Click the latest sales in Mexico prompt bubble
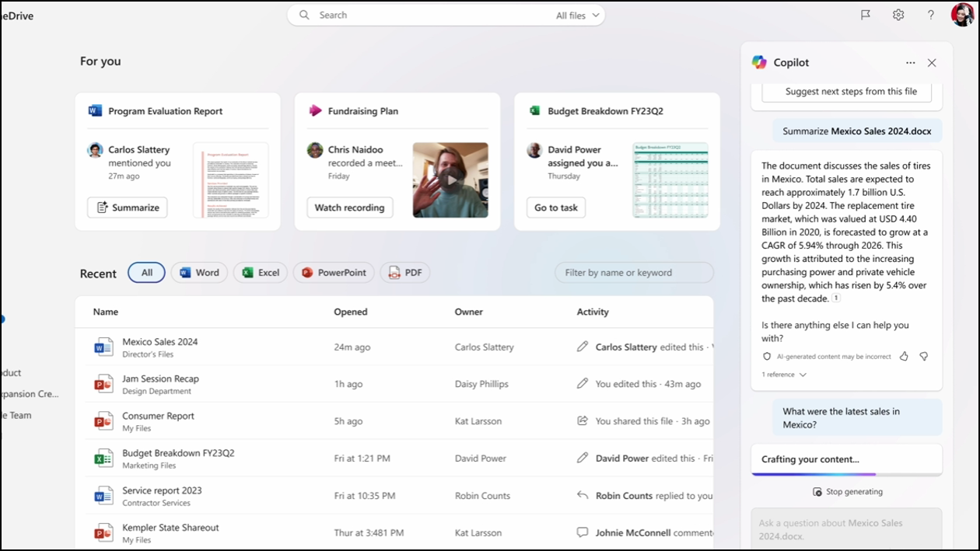The height and width of the screenshot is (551, 980). tap(857, 418)
